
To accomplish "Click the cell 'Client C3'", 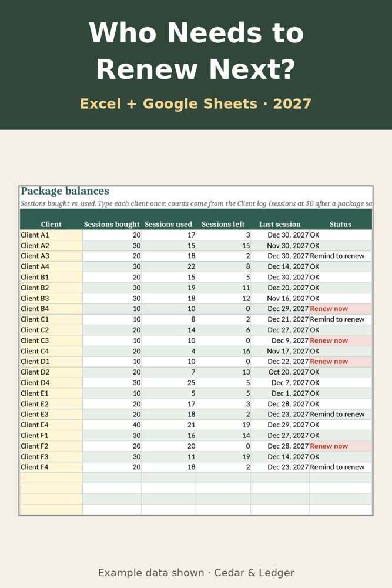I will click(51, 340).
